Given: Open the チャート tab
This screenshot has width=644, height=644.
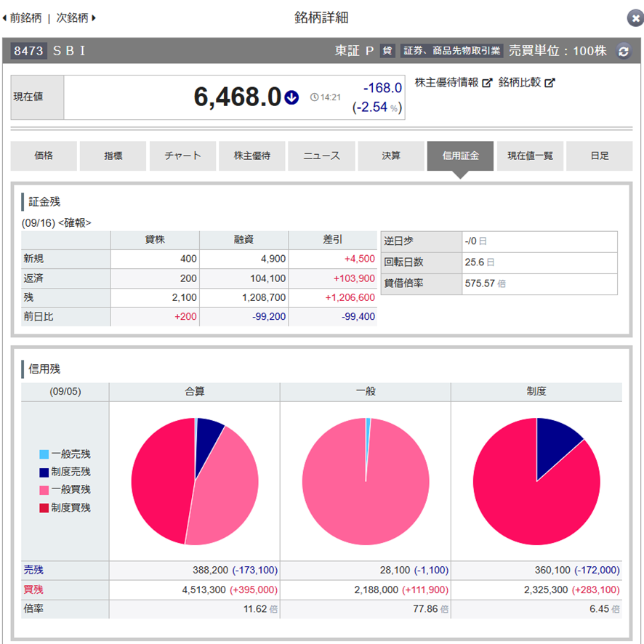Looking at the screenshot, I should click(x=182, y=156).
